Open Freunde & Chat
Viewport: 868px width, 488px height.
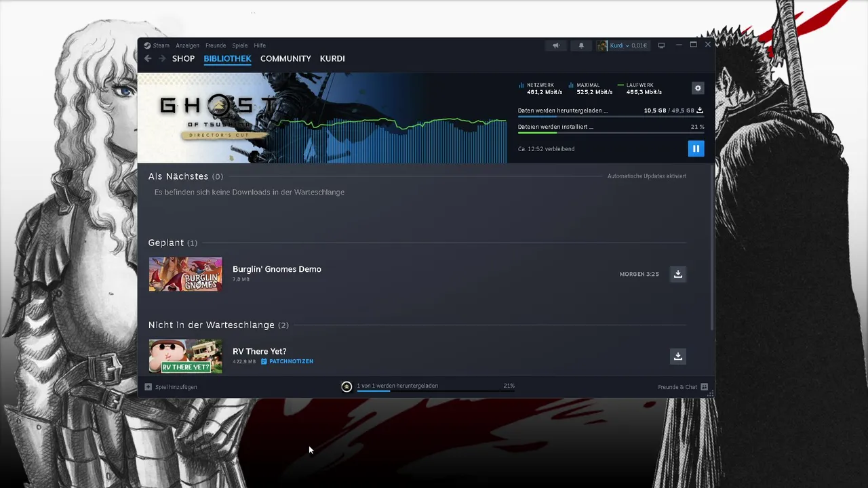point(683,387)
